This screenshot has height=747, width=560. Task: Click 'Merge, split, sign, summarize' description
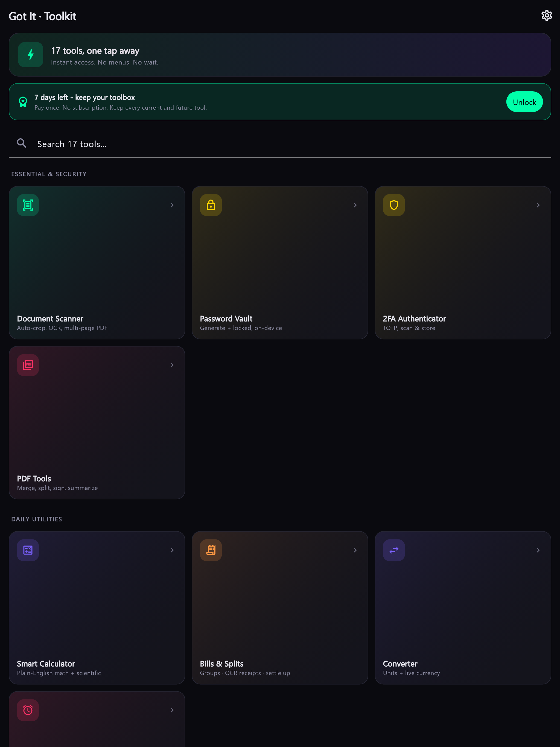(x=57, y=488)
